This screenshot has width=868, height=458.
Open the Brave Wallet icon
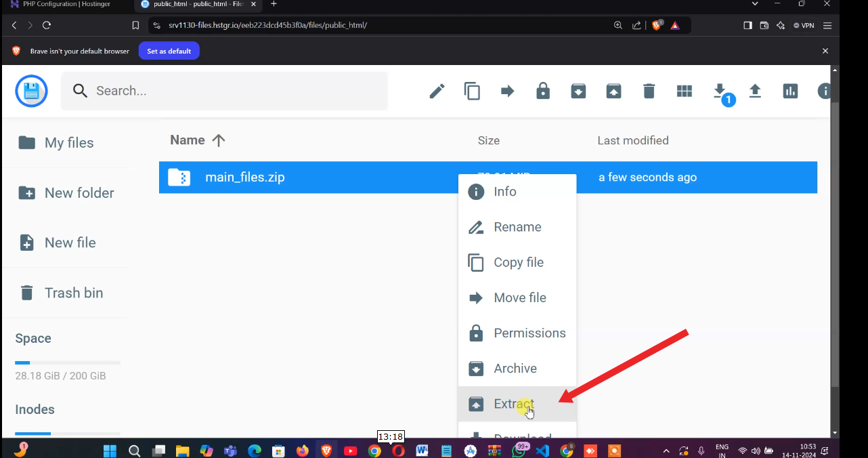(764, 25)
